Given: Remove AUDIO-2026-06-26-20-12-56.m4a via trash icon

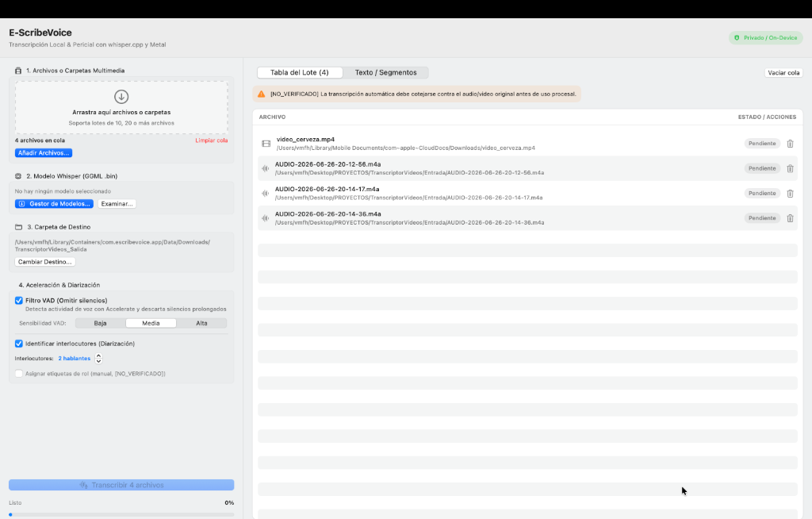Looking at the screenshot, I should tap(790, 168).
